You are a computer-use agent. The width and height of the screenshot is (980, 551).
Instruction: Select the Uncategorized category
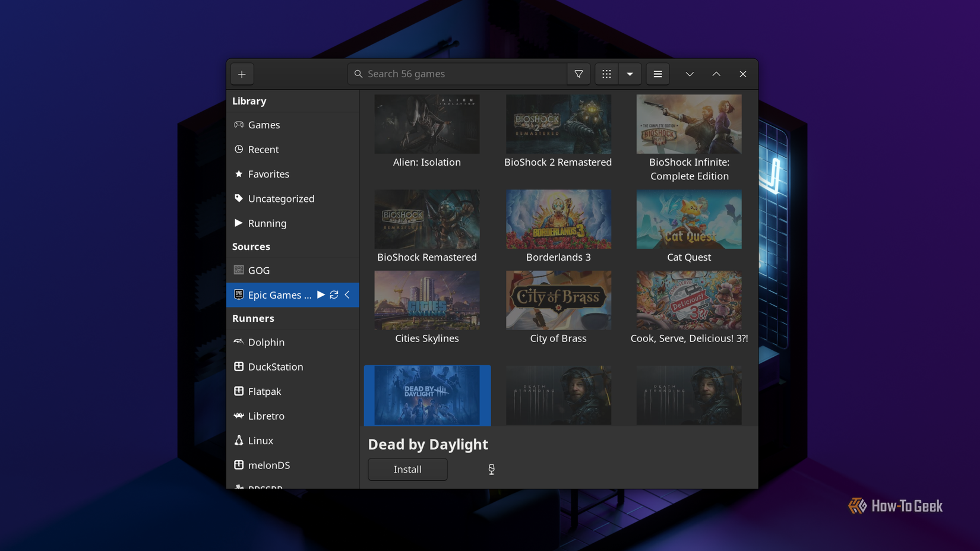point(282,198)
